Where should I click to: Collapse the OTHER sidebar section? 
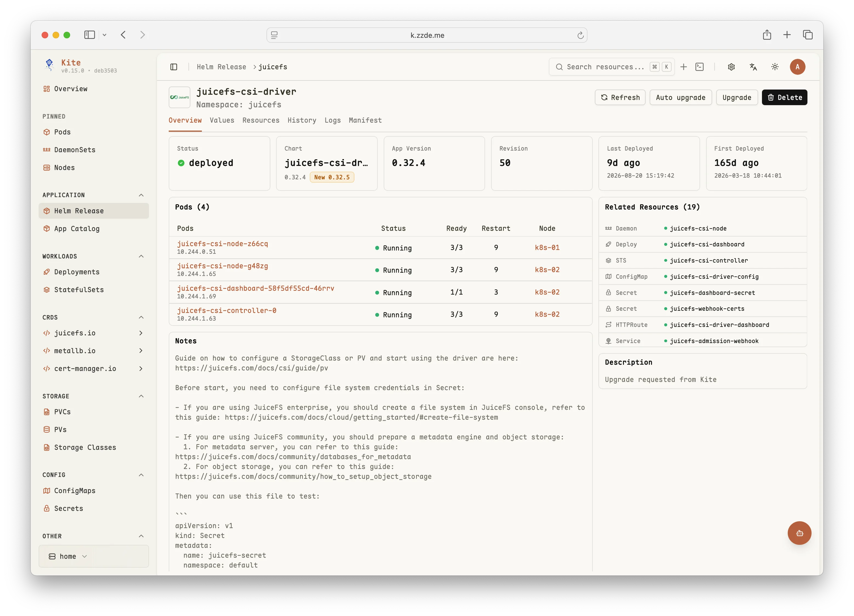141,536
